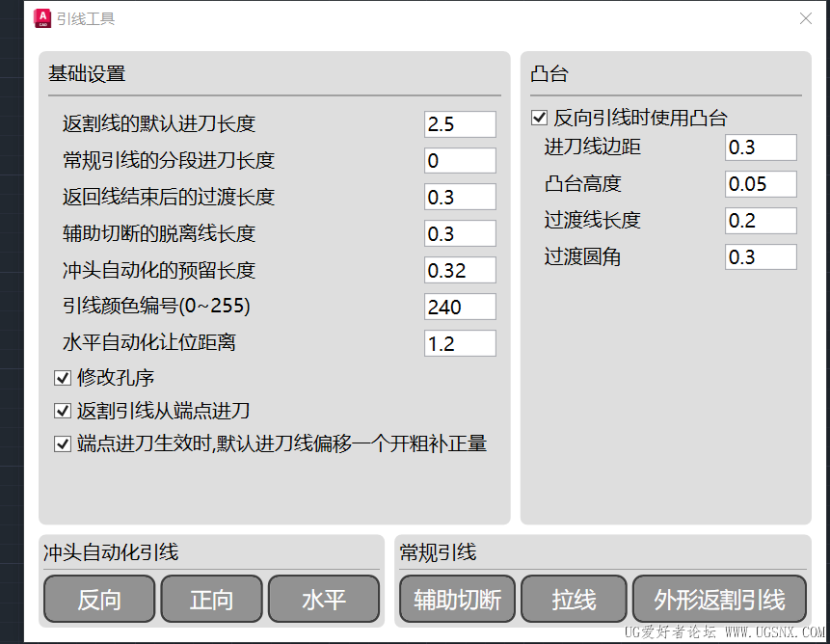This screenshot has height=644, width=830.
Task: Click the 反向 button
Action: [99, 599]
